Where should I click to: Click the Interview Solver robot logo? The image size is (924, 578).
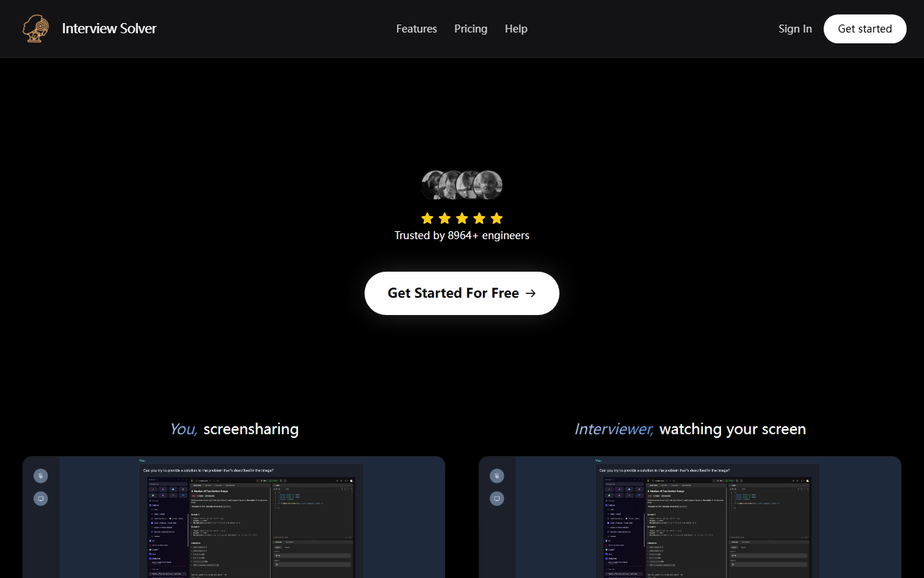[36, 29]
